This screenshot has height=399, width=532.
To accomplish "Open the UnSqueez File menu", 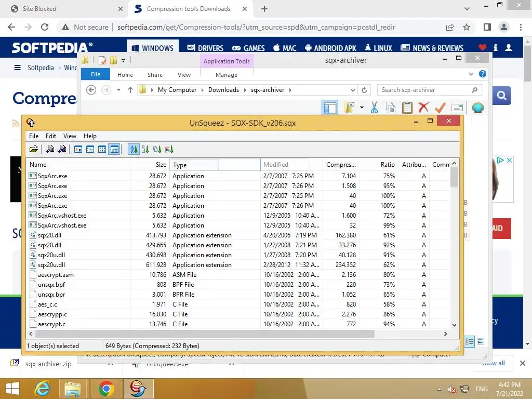I will (x=34, y=136).
